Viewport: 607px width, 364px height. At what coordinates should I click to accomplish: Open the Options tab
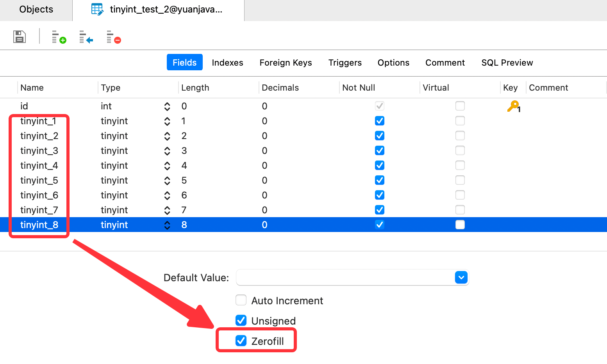pos(393,62)
